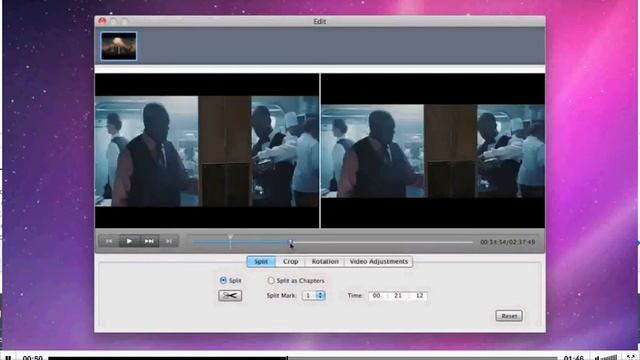Skip forward with the fast-forward button
This screenshot has height=360, width=640.
coord(149,241)
